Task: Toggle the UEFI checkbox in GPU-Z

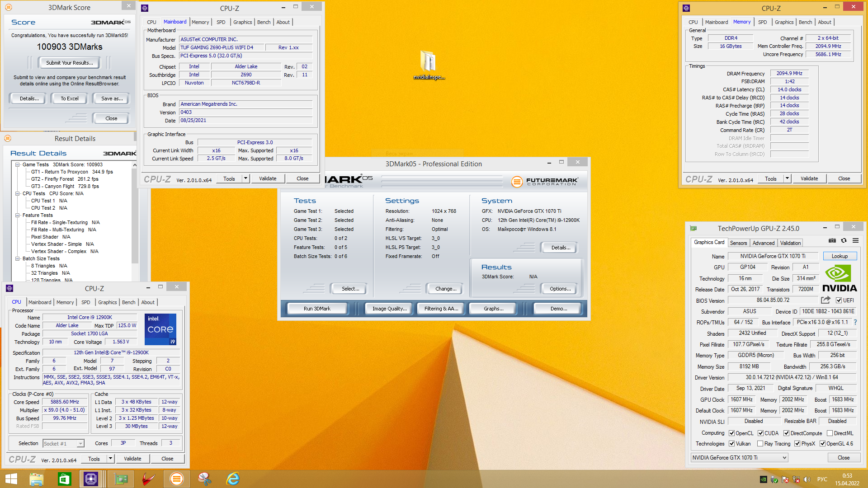Action: pos(839,300)
